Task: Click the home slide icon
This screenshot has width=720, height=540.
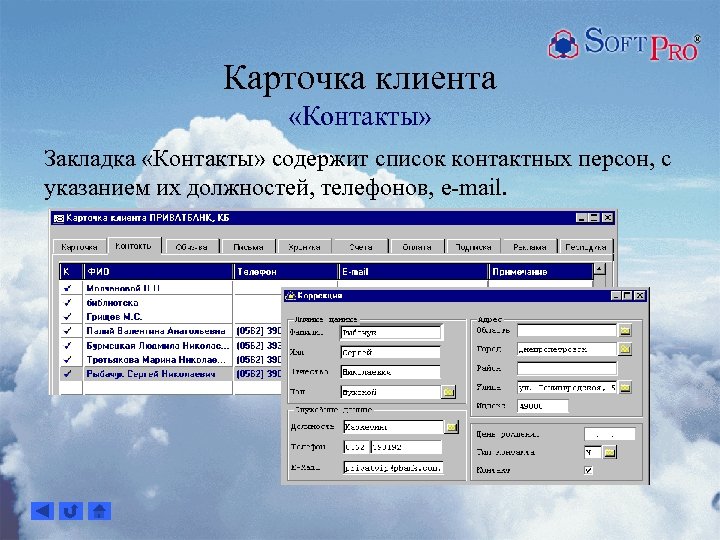Action: pyautogui.click(x=99, y=511)
